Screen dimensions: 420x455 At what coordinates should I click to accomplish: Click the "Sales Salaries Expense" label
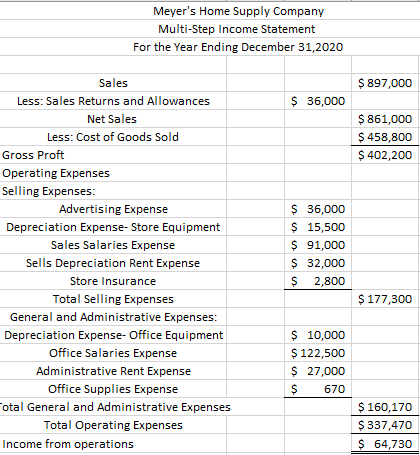[113, 245]
